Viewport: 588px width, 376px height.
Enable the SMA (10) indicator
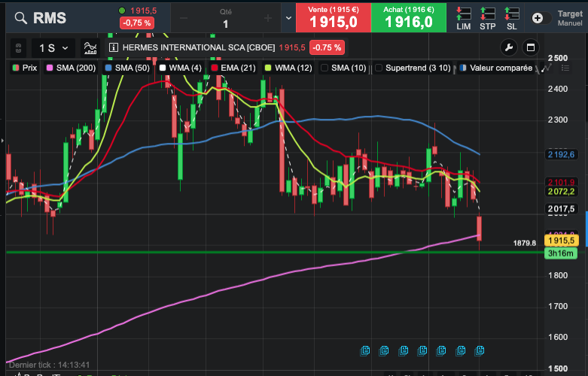click(x=343, y=68)
